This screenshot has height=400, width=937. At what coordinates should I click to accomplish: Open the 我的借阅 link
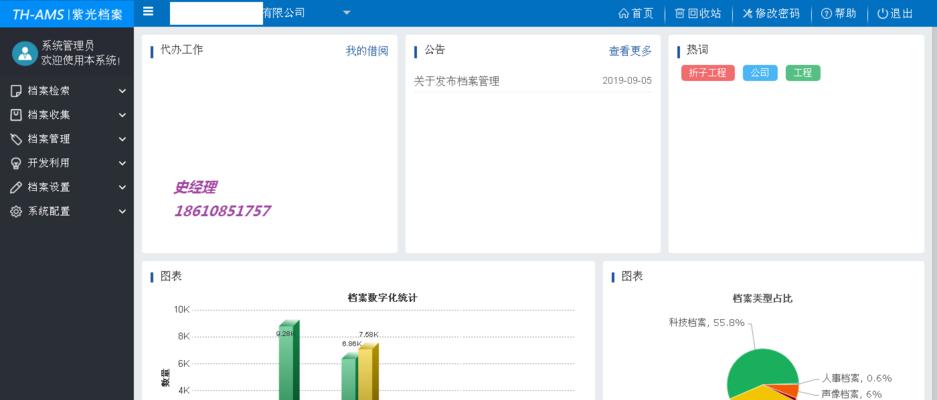[x=367, y=51]
